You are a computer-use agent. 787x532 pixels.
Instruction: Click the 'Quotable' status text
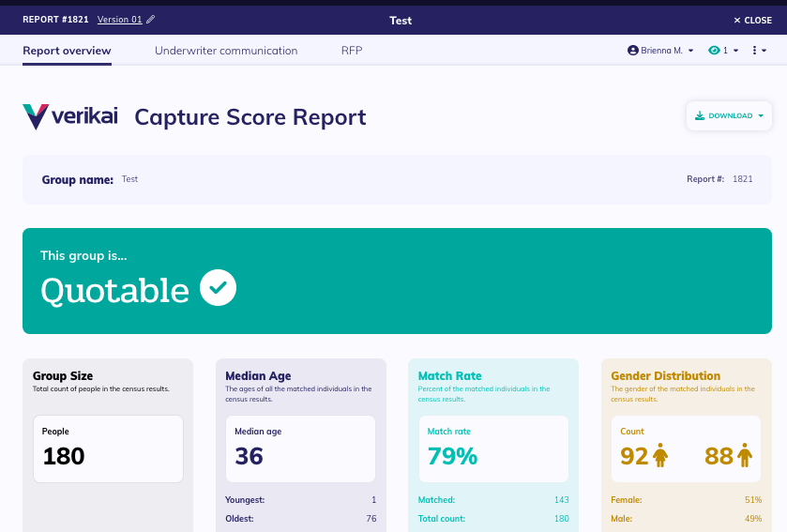[115, 291]
